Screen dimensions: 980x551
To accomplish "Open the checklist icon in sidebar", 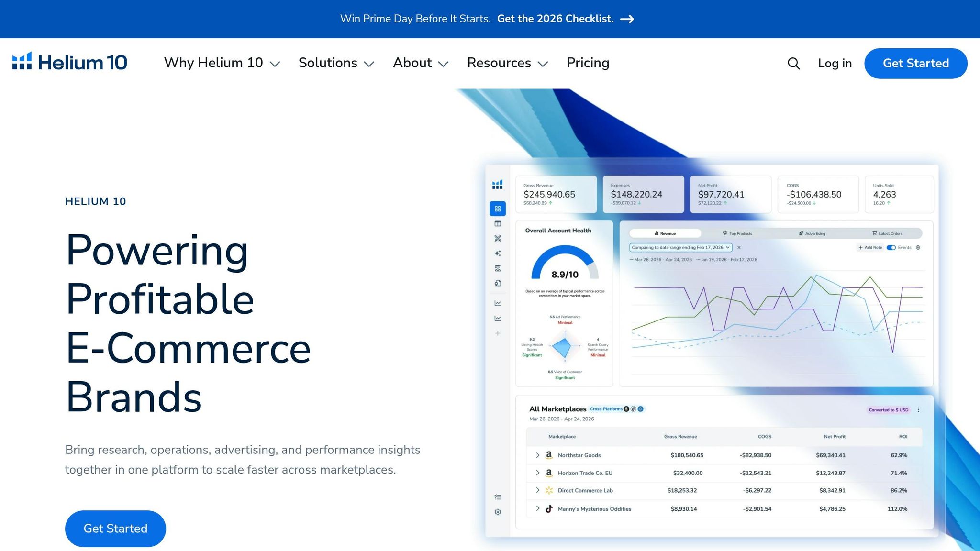I will click(x=498, y=497).
